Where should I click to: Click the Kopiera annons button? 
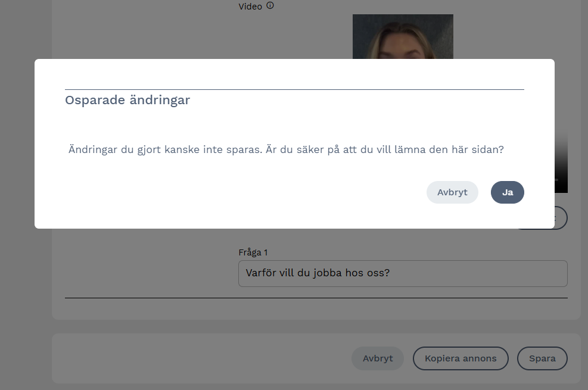[x=461, y=358]
